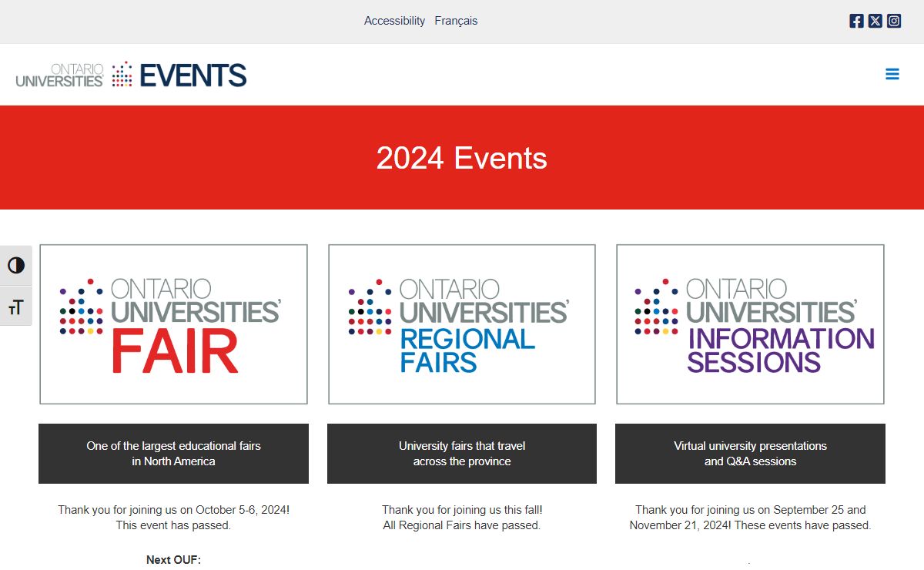Image resolution: width=924 pixels, height=570 pixels.
Task: Click text "November 21, 2024! These events have passed."
Action: click(750, 525)
